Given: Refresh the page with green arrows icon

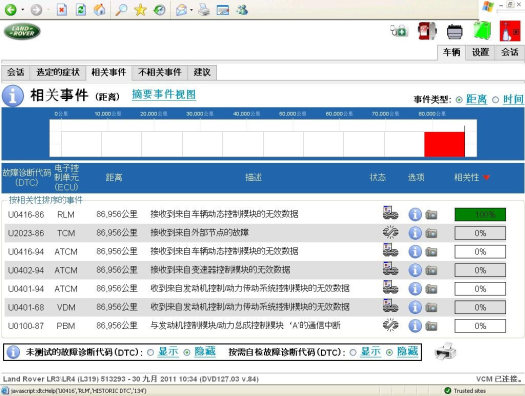Looking at the screenshot, I should (81, 10).
